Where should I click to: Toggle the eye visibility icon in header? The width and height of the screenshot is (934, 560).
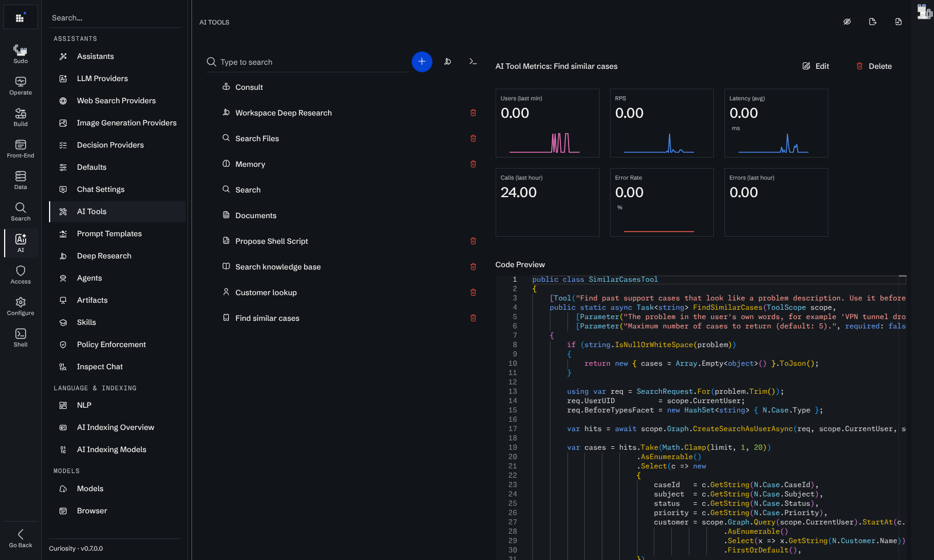(x=847, y=22)
